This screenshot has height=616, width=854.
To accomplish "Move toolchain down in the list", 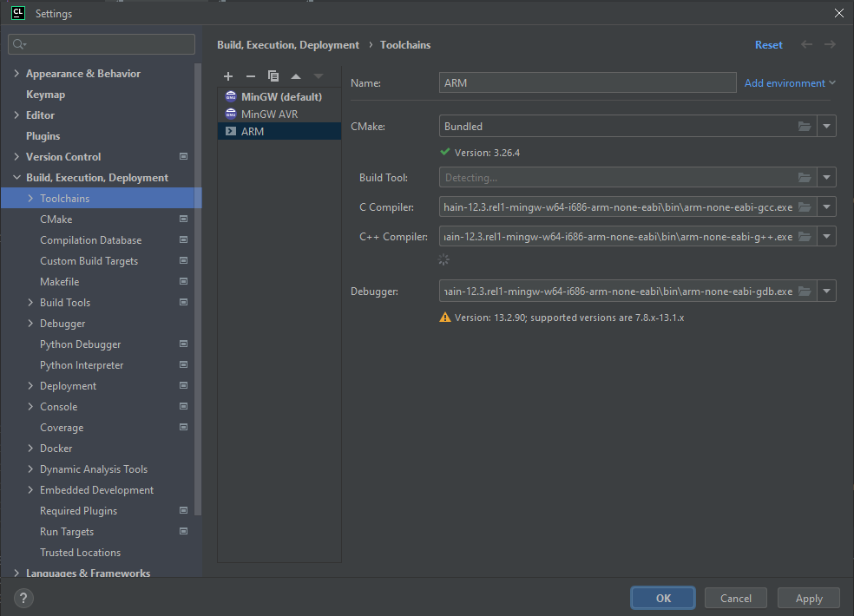I will click(x=319, y=76).
